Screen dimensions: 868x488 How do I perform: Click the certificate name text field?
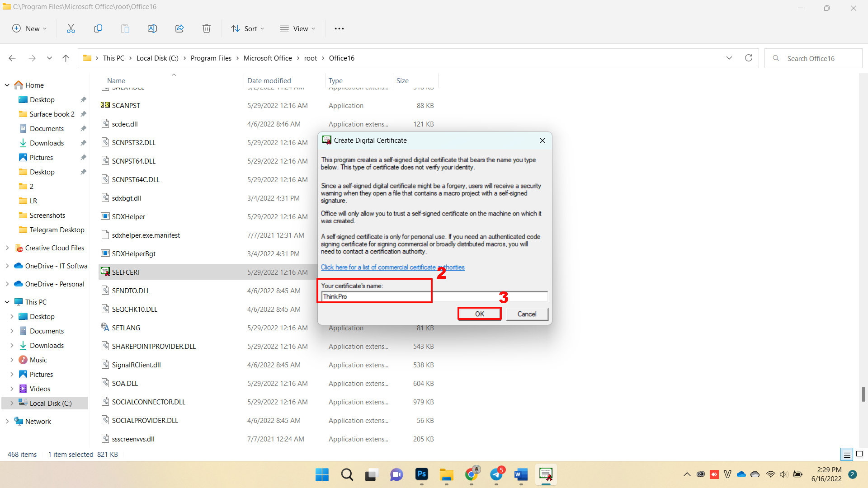point(434,296)
